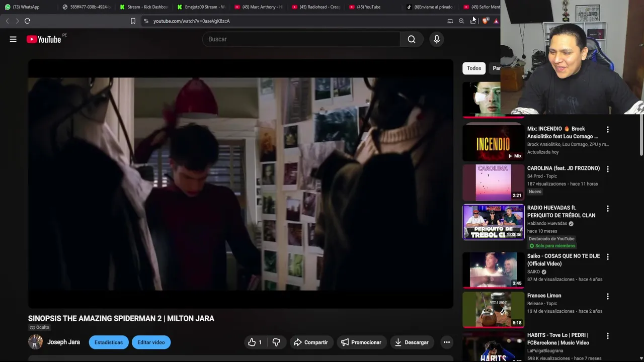Switch to the Marc Anthony tab
The width and height of the screenshot is (644, 362).
[259, 7]
